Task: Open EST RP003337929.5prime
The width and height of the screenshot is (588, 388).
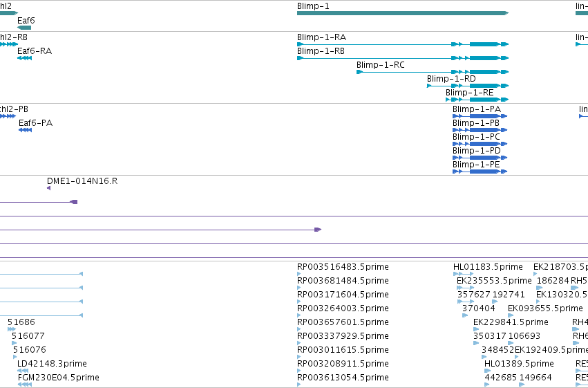Action: point(343,336)
